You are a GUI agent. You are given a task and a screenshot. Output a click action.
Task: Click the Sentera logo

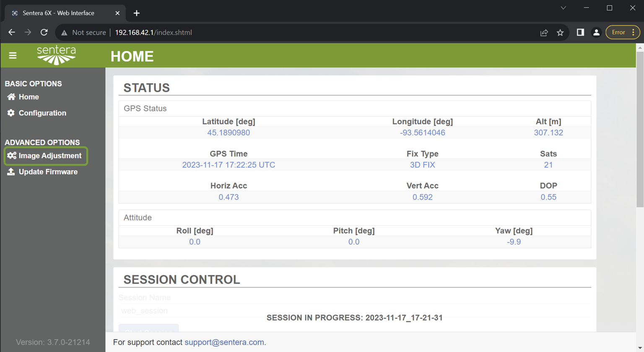[x=56, y=55]
